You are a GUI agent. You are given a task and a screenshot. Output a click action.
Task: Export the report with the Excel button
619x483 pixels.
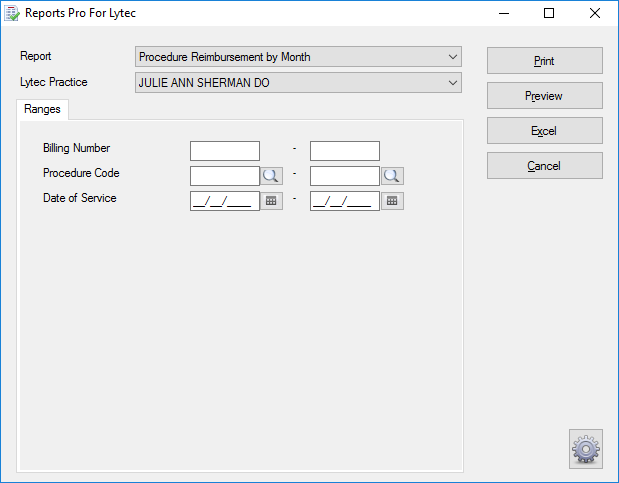point(545,131)
